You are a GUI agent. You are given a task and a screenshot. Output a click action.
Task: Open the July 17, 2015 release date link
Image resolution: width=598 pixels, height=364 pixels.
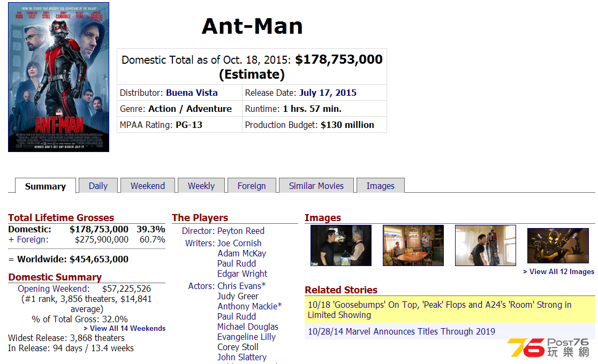click(x=328, y=93)
